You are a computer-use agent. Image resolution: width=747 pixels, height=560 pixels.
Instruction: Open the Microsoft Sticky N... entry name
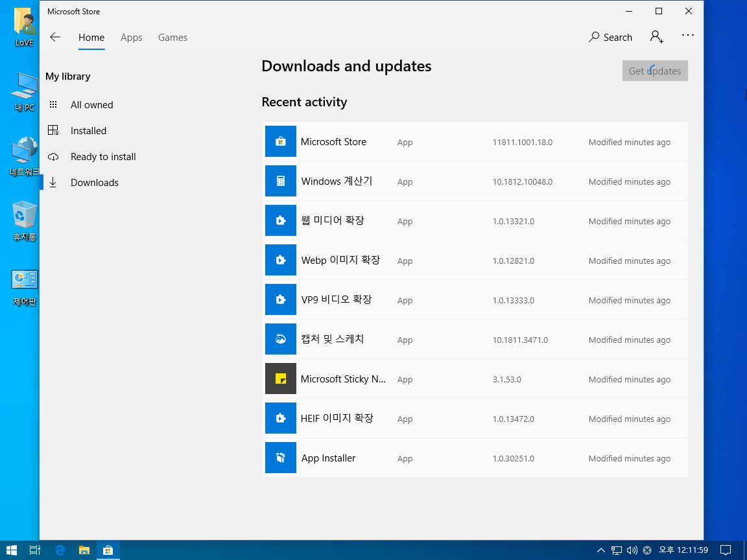click(x=343, y=379)
